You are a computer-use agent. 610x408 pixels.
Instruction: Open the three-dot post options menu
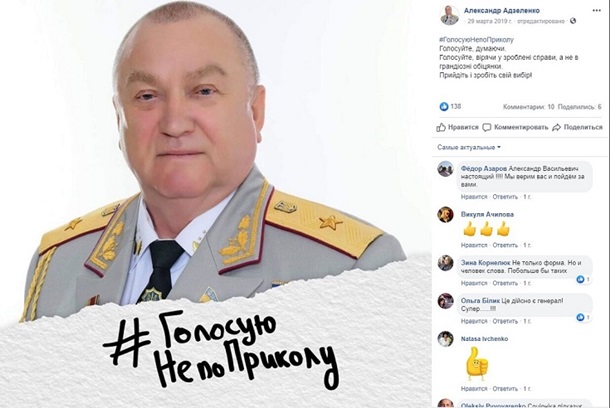coord(596,11)
